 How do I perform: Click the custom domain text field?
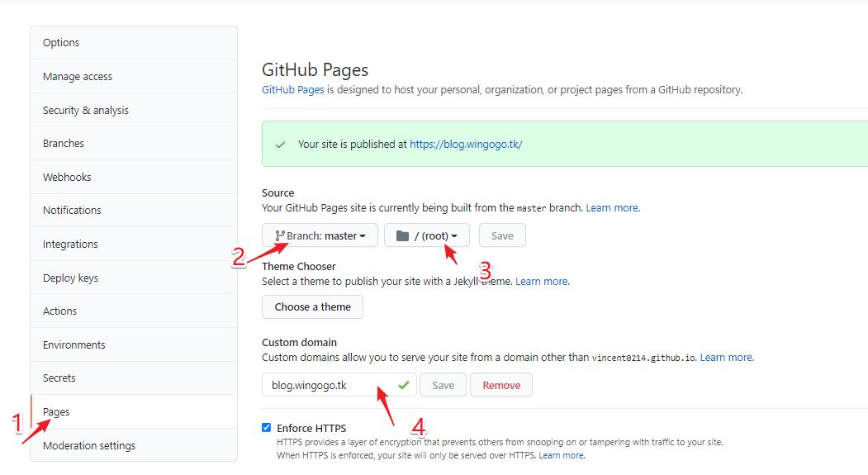pos(326,385)
